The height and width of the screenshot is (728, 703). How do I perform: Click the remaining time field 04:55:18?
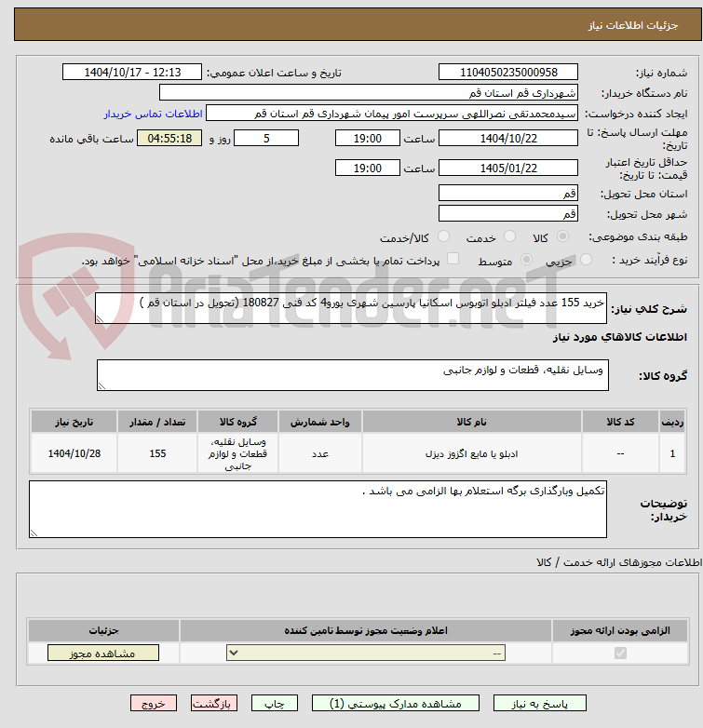[169, 139]
